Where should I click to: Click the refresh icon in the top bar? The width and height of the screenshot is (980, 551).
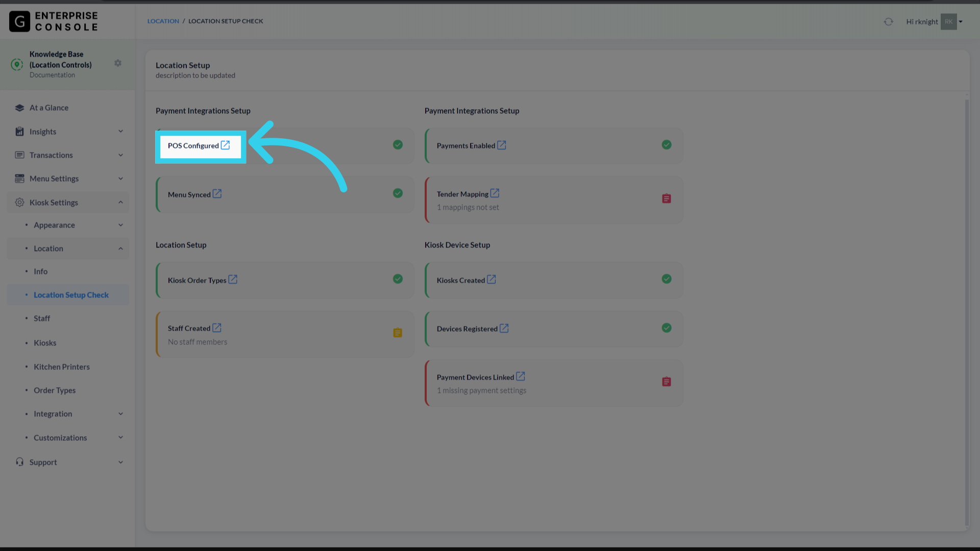tap(889, 21)
